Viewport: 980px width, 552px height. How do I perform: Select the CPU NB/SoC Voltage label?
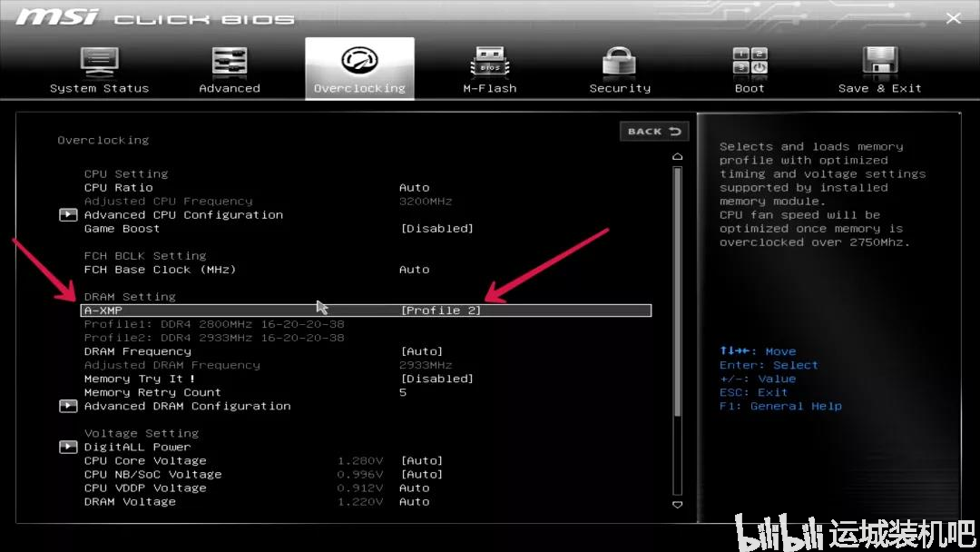pos(153,475)
